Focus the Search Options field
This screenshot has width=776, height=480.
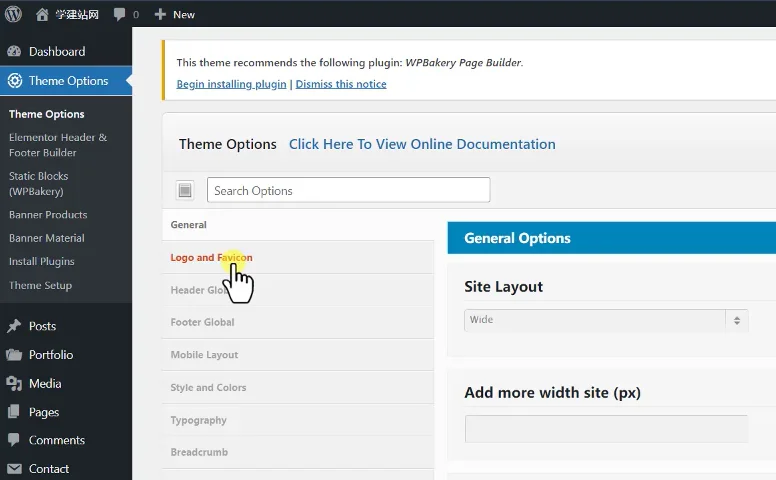click(x=348, y=190)
